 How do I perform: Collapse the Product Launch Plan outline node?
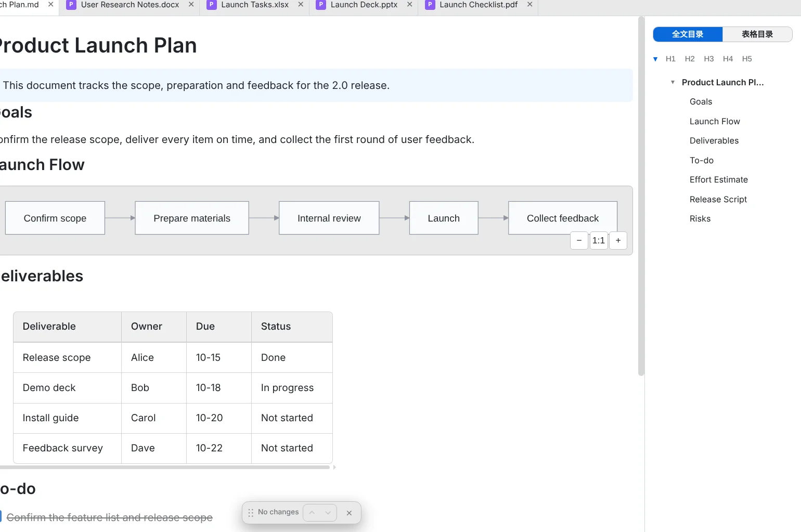click(x=673, y=82)
